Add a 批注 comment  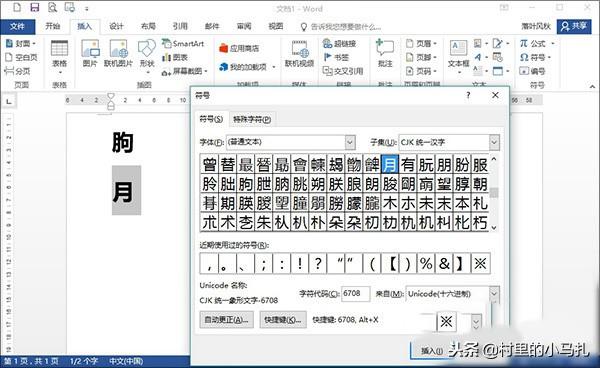click(385, 54)
